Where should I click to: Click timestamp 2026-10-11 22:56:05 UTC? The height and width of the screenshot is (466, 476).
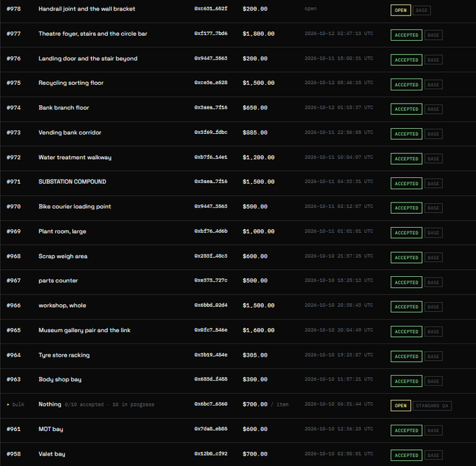pyautogui.click(x=339, y=132)
